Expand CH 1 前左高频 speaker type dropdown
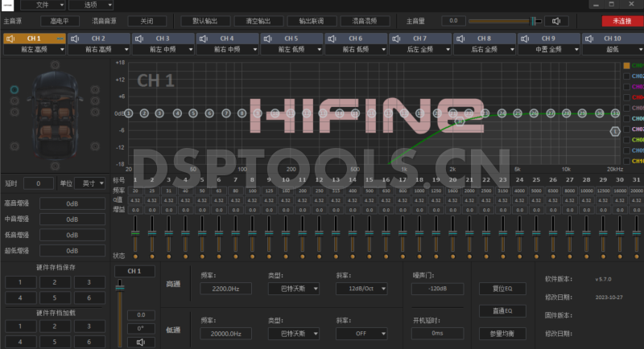Image resolution: width=644 pixels, height=349 pixels. (35, 50)
